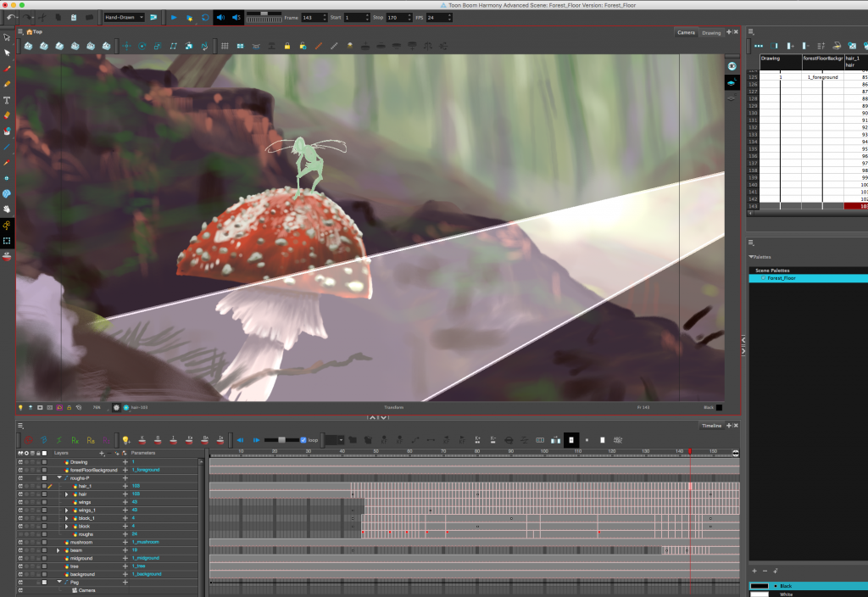Toggle the loop checkbox in Timeline
Image resolution: width=868 pixels, height=597 pixels.
point(303,440)
